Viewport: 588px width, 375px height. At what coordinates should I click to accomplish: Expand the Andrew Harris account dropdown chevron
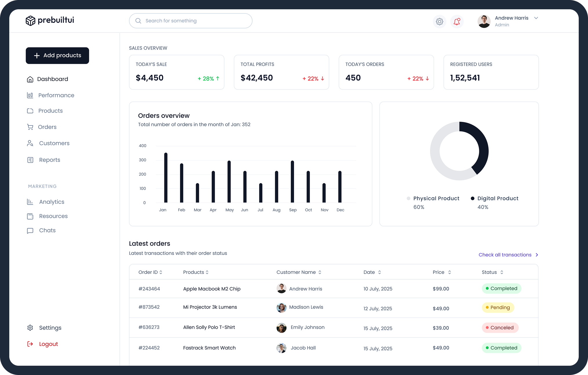coord(536,18)
